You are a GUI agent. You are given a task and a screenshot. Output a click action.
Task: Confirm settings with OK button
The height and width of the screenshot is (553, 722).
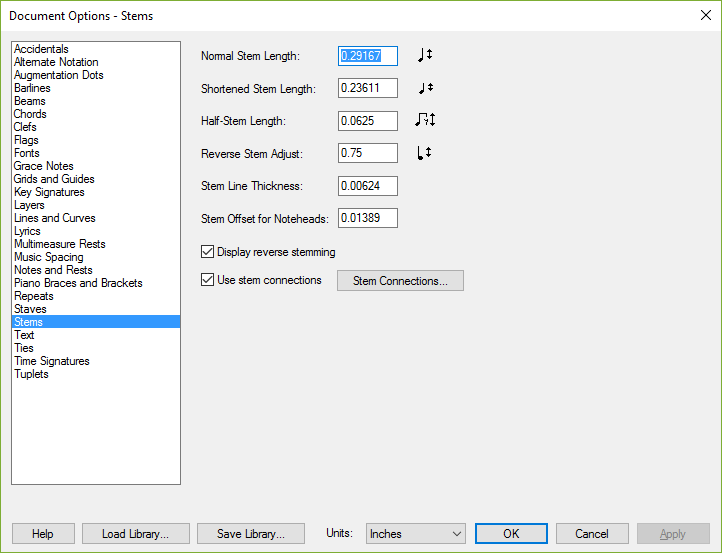(511, 534)
